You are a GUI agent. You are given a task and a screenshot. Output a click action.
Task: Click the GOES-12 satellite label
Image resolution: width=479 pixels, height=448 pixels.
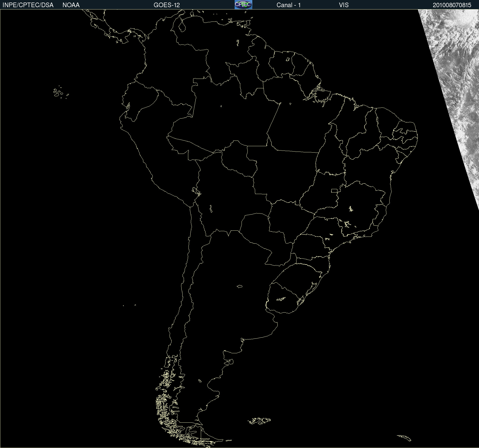[x=167, y=5]
